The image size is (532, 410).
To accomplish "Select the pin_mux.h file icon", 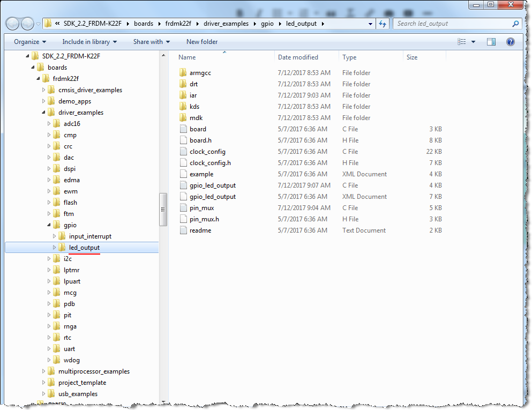I will pos(183,219).
